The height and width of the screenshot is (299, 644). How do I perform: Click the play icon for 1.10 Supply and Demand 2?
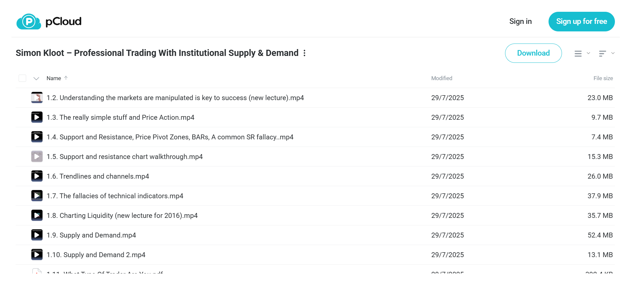pyautogui.click(x=37, y=255)
